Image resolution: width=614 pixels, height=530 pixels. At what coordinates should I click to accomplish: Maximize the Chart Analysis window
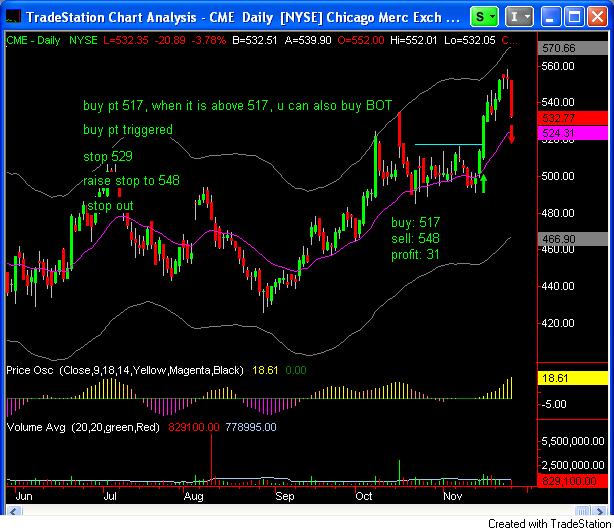pos(574,17)
